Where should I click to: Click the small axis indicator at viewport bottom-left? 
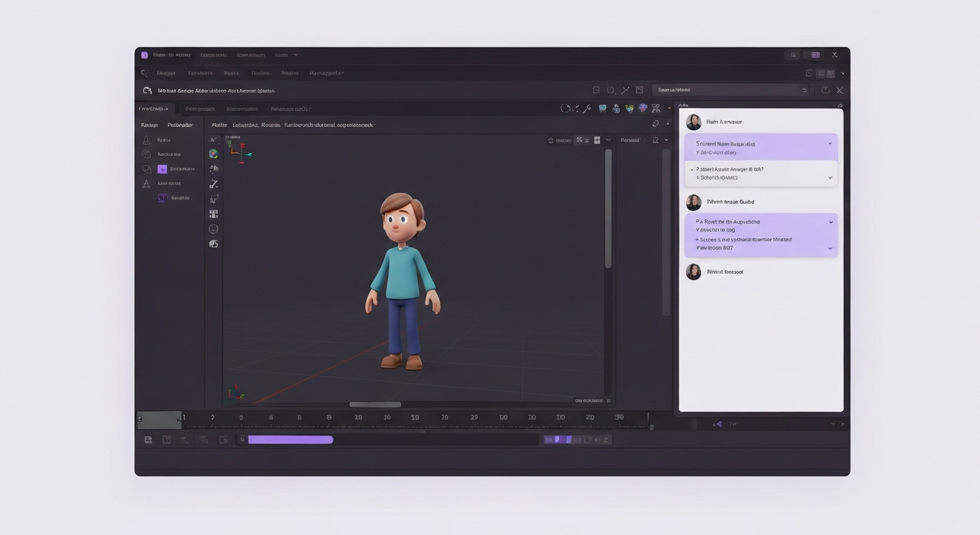235,392
